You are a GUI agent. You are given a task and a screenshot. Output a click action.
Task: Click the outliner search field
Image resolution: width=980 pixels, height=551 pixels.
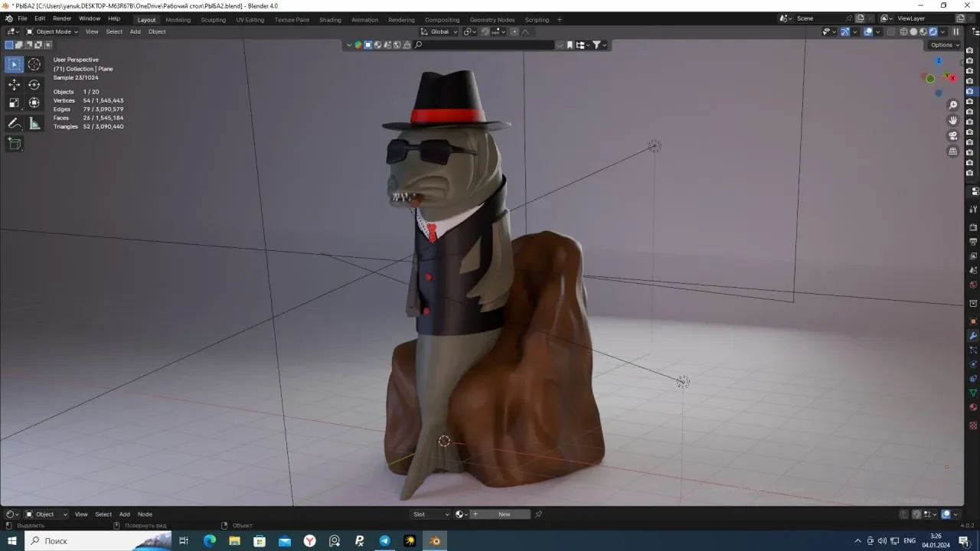pos(483,44)
